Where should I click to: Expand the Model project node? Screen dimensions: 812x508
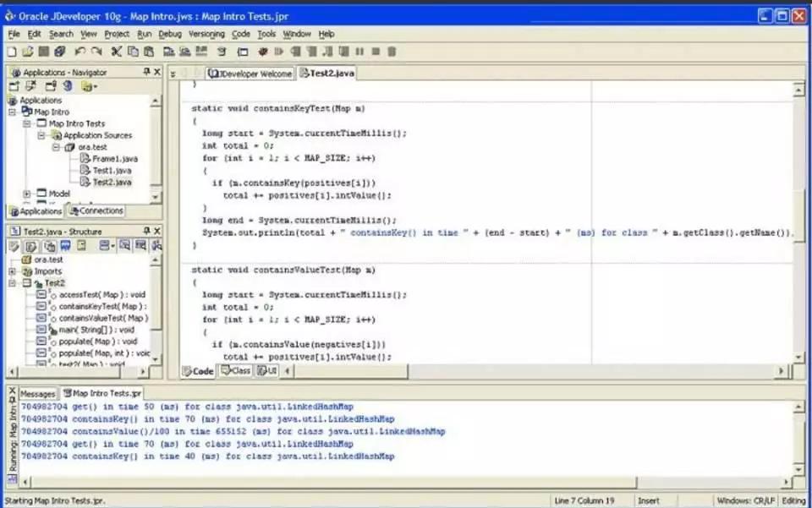(27, 194)
